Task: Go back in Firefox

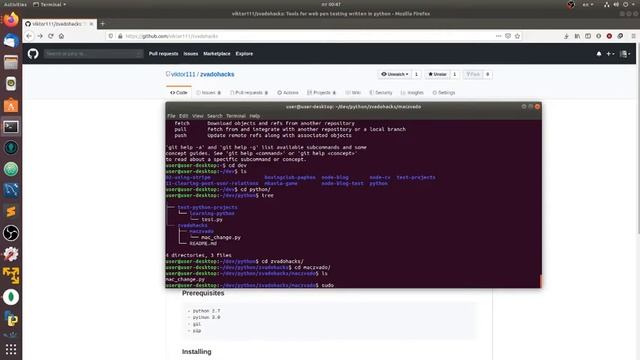Action: [29, 36]
